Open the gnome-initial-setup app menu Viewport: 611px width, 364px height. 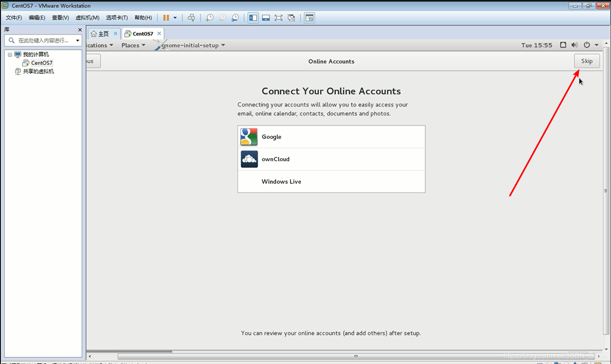click(193, 45)
